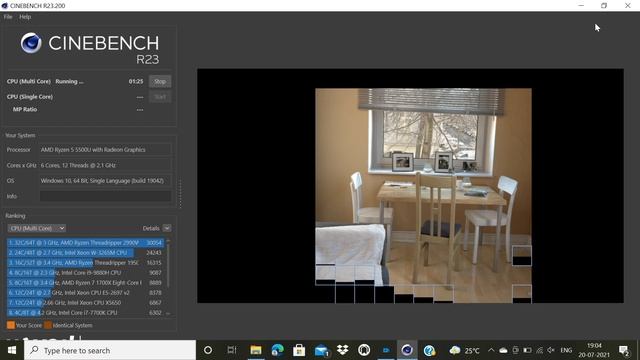Open the CPU (Multi Core) ranking dropdown
Viewport: 640px width, 360px height.
[x=37, y=228]
